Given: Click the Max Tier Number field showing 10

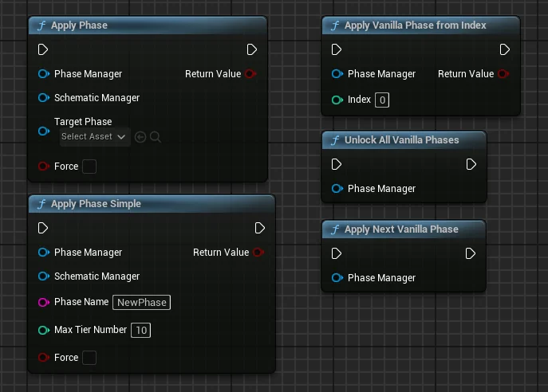Looking at the screenshot, I should [141, 330].
